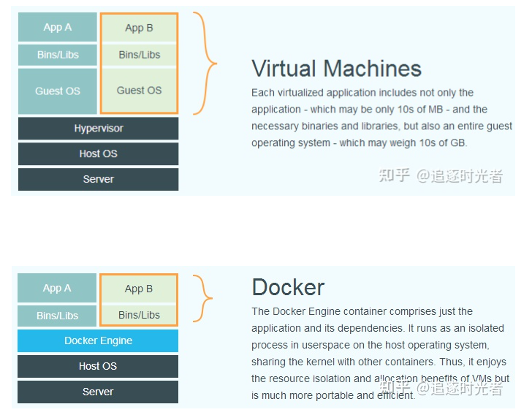Click green Bins/Libs block above green Guest OS
This screenshot has height=415, width=532.
(139, 55)
